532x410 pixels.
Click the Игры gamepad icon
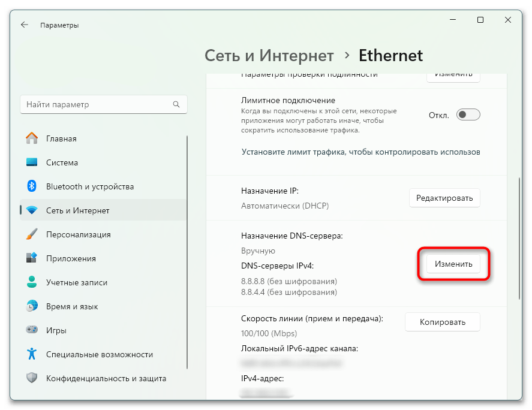(32, 330)
